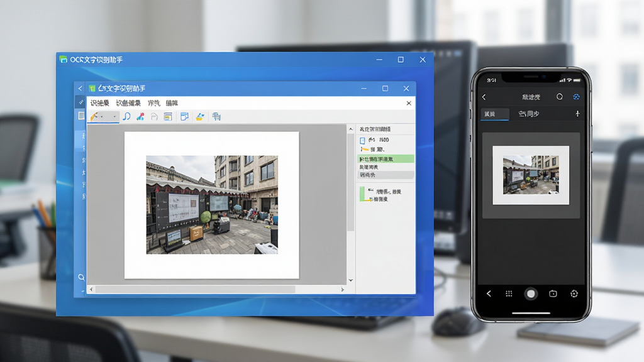Choose the blue hook-shaped lasso tool

[126, 116]
